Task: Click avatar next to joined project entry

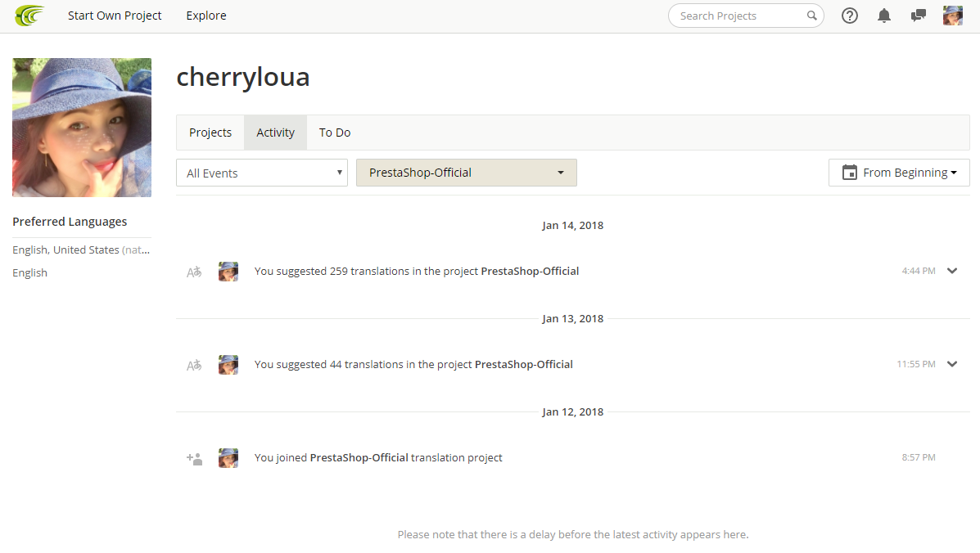Action: coord(228,458)
